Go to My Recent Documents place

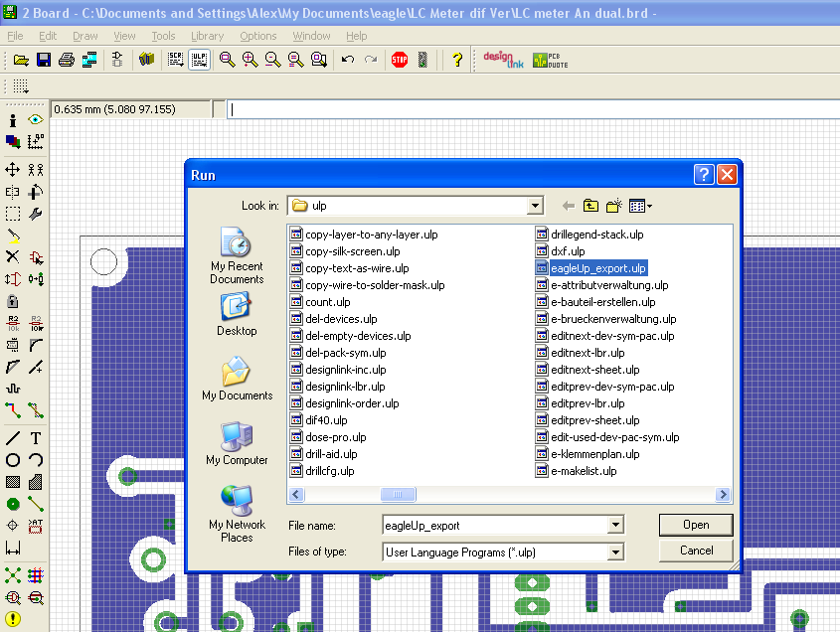pyautogui.click(x=237, y=256)
